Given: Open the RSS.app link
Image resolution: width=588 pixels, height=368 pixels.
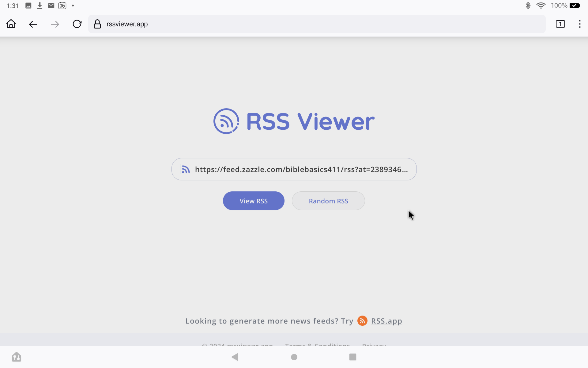Looking at the screenshot, I should [x=386, y=321].
